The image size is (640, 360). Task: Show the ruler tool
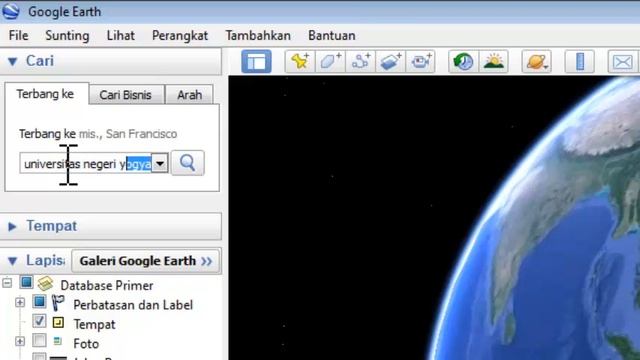coord(580,62)
